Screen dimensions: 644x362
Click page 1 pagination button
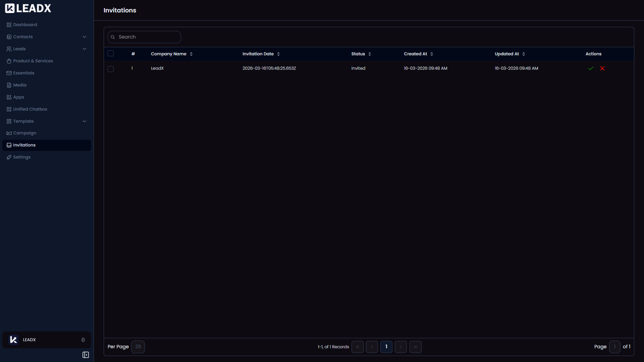pos(386,347)
